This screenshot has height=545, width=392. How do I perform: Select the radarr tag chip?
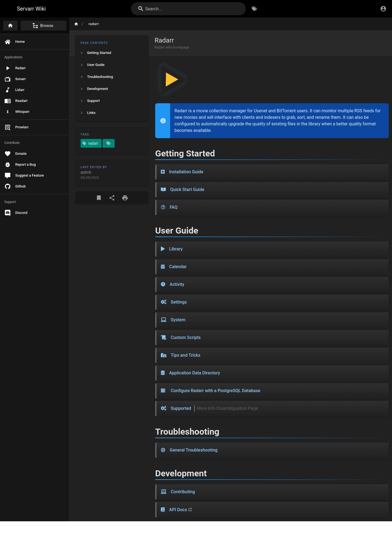point(91,143)
